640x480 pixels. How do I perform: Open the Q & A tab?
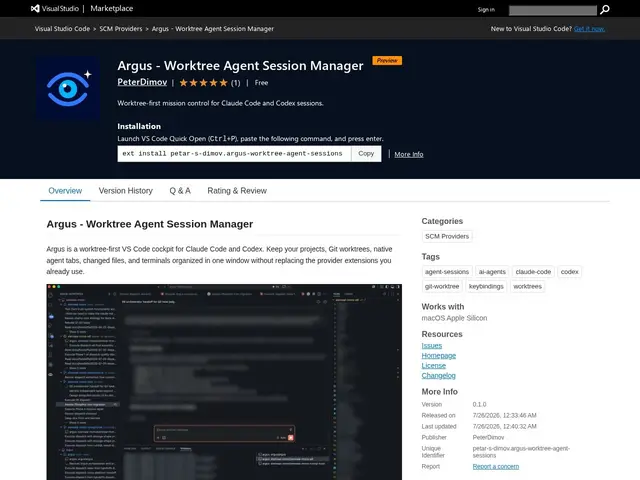[180, 191]
